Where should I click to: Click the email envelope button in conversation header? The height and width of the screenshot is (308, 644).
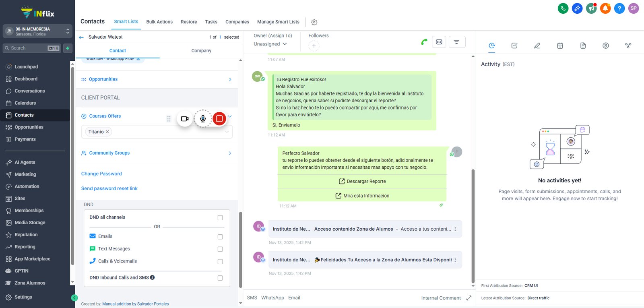click(x=439, y=42)
